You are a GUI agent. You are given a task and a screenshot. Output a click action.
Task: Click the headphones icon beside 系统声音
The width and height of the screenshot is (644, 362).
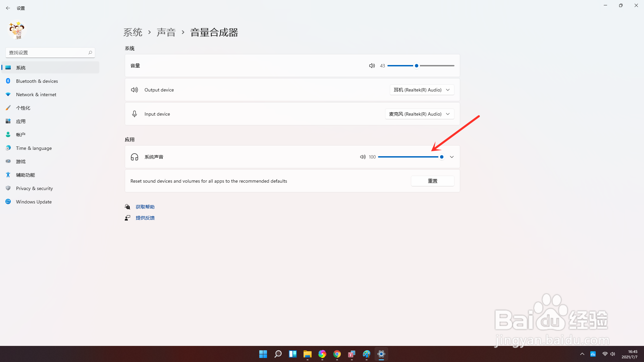tap(134, 157)
